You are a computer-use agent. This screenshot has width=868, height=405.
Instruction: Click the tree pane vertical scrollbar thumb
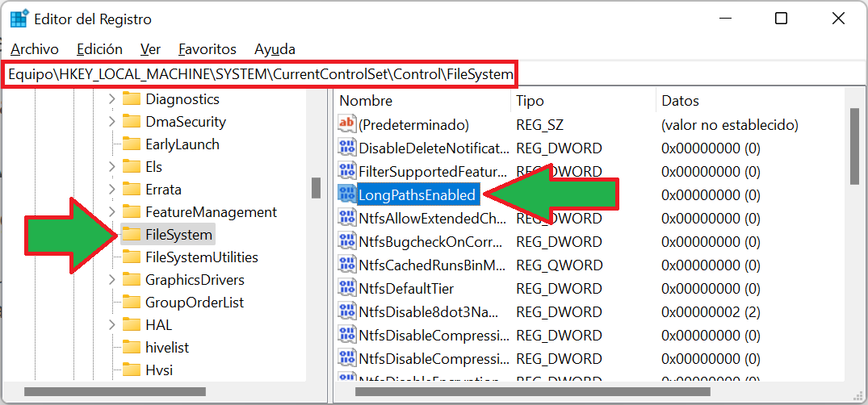point(316,187)
